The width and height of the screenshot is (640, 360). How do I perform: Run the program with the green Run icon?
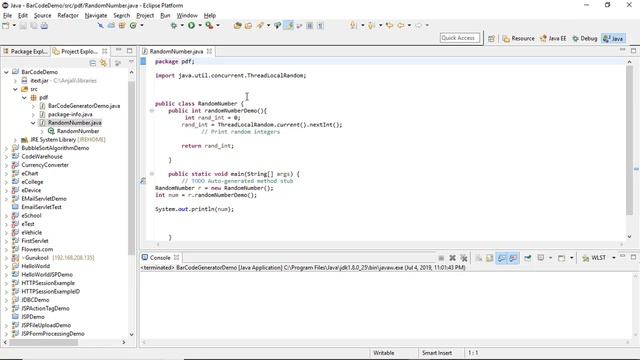(x=191, y=26)
